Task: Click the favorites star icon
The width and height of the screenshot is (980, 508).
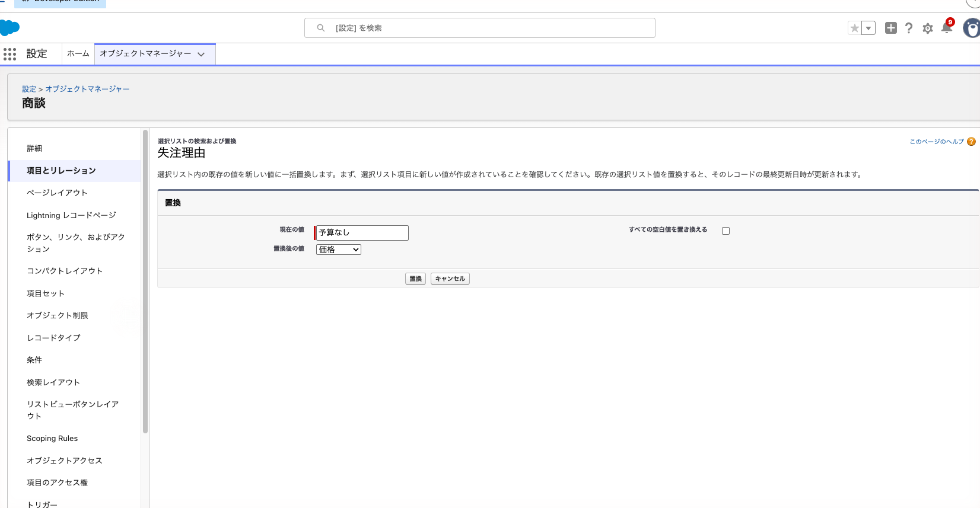Action: (x=854, y=28)
